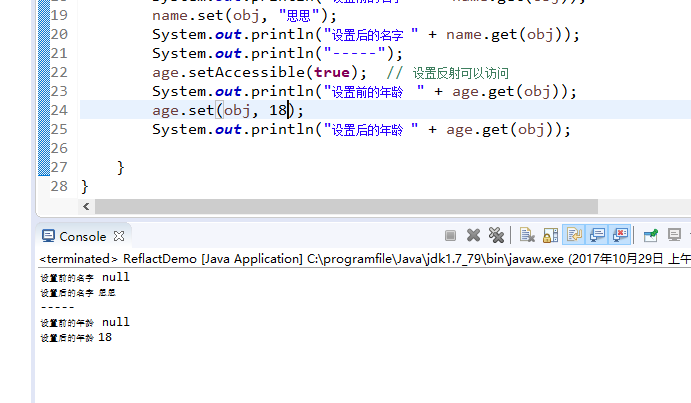Click the editor horizontal scrollbar thumb
Screen dimensions: 691x403
click(x=346, y=206)
